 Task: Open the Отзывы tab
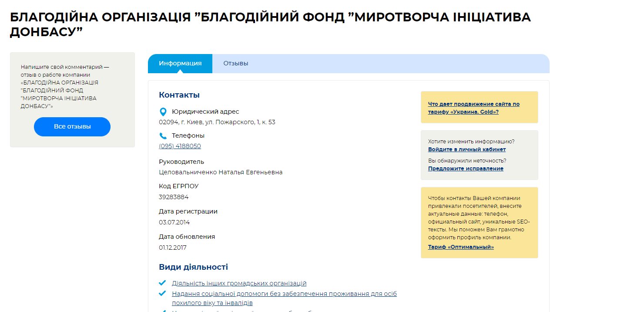[x=236, y=63]
